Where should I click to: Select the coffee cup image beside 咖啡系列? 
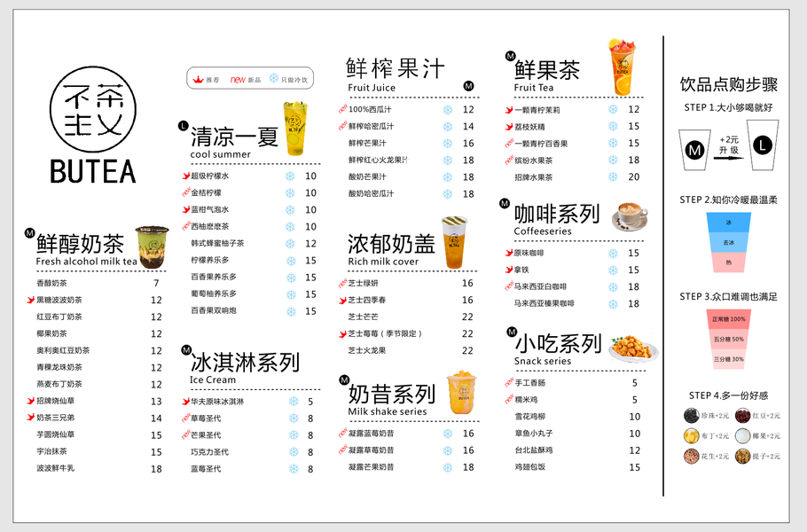point(630,216)
